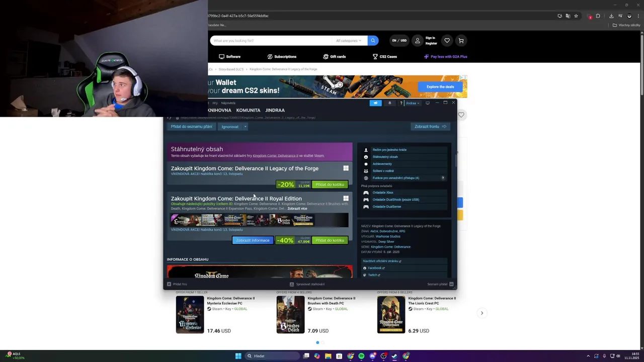Click Přidat hru at Steam bottom bar

click(177, 284)
